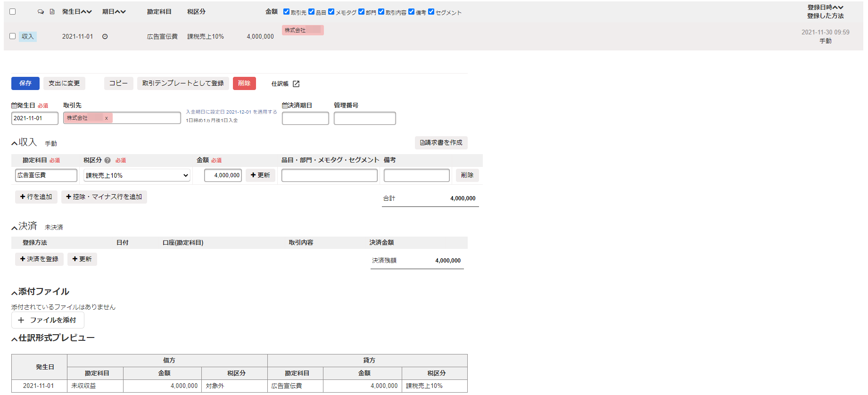Image resolution: width=868 pixels, height=395 pixels.
Task: Click the document icon in the list header
Action: pyautogui.click(x=52, y=12)
